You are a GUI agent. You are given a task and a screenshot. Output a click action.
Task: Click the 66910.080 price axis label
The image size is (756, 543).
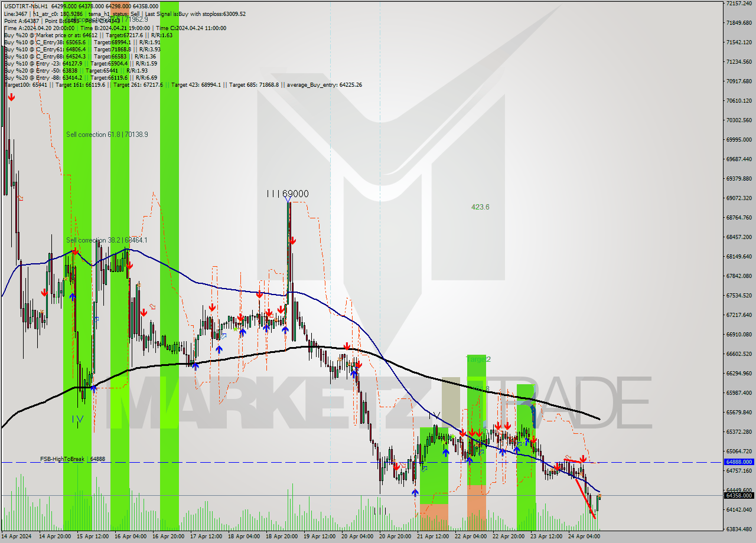[x=738, y=335]
